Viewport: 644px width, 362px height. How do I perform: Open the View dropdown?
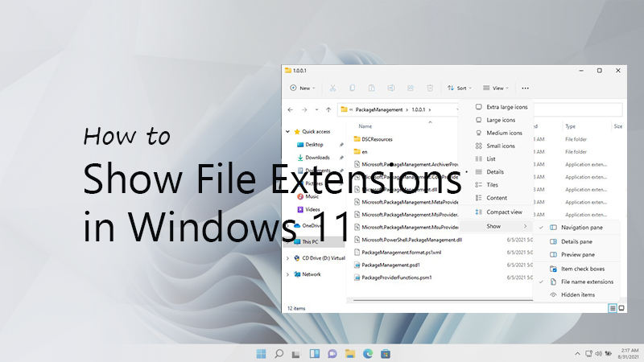tap(496, 88)
